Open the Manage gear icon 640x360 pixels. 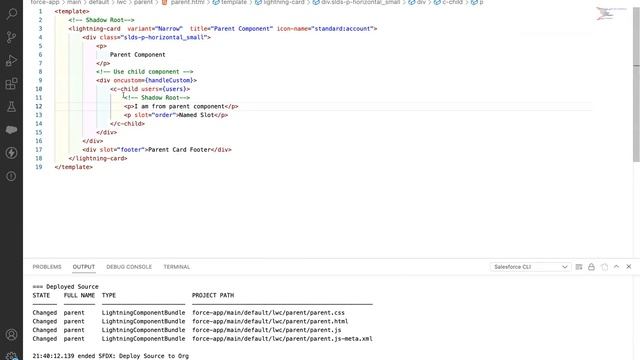point(11,356)
